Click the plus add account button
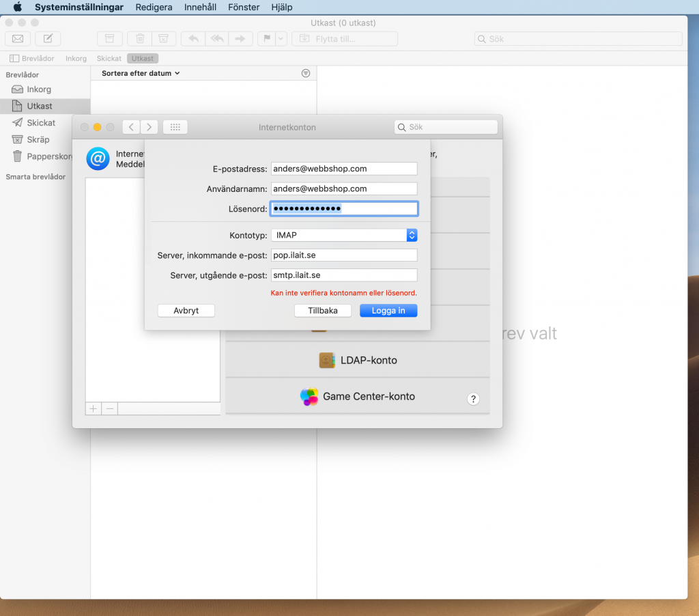 pos(93,408)
